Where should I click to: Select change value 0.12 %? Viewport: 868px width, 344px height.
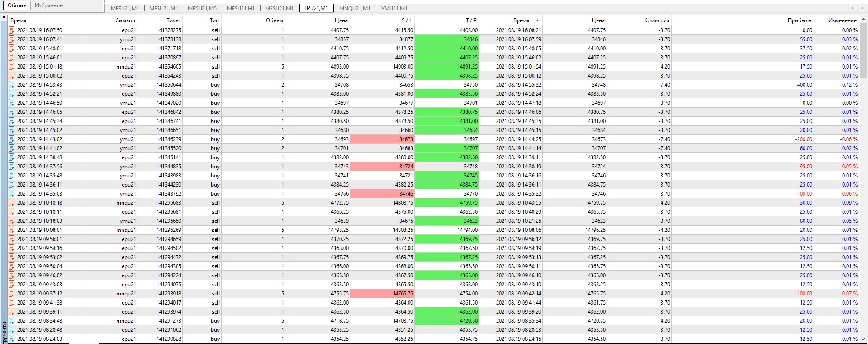click(x=850, y=85)
